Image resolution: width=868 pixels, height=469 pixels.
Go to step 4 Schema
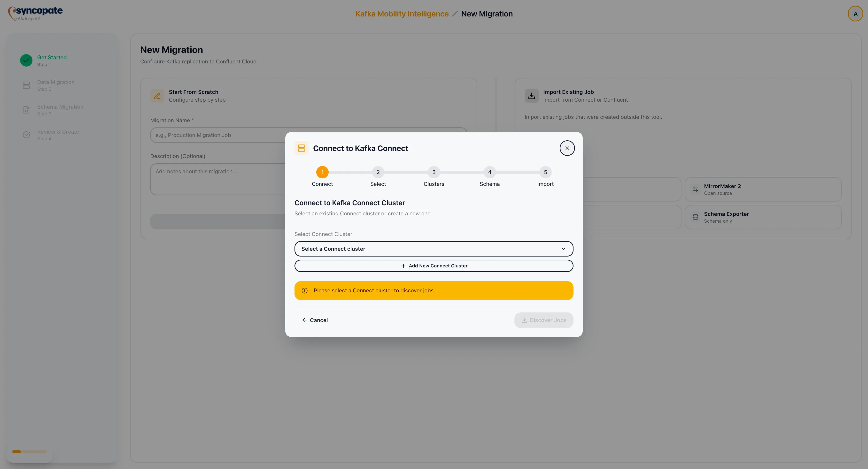click(x=490, y=172)
